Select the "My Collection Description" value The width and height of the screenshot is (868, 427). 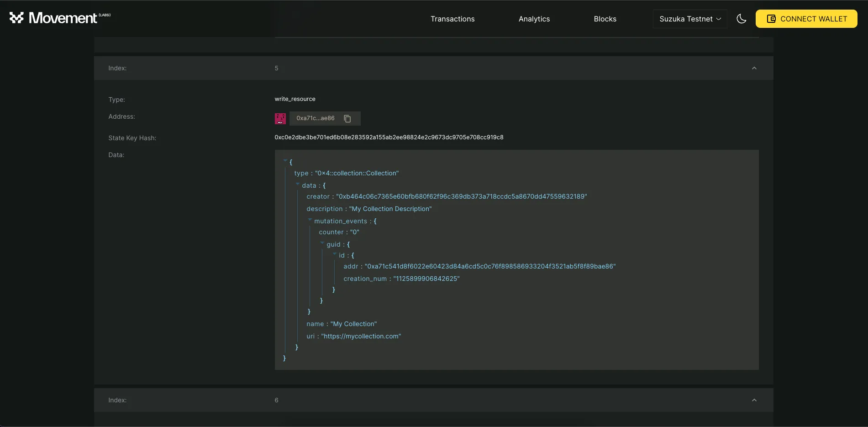pos(390,209)
